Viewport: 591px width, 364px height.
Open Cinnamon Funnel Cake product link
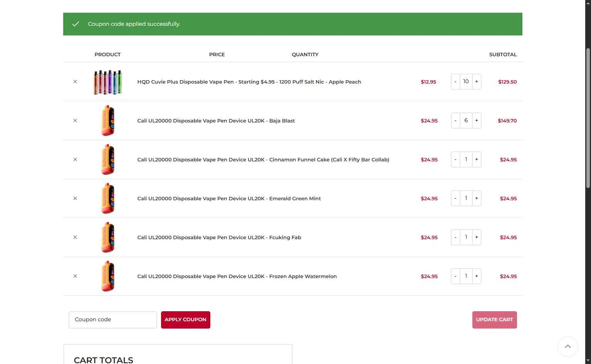[x=263, y=159]
